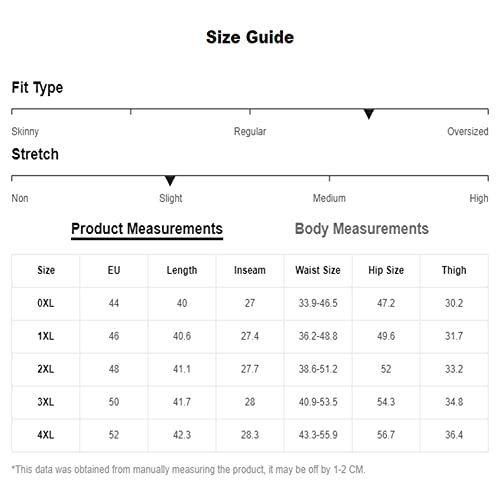
Task: Select the 3XL size row header
Action: click(46, 402)
